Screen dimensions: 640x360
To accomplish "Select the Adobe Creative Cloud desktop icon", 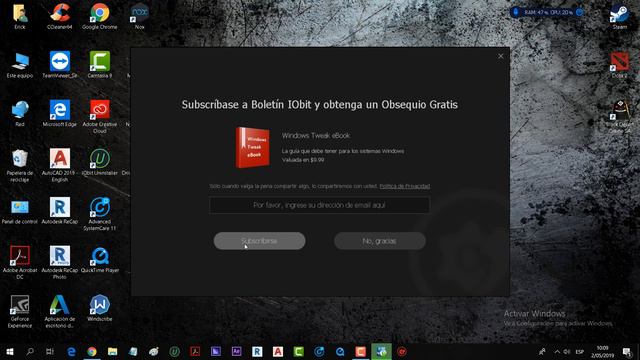I will click(x=100, y=117).
